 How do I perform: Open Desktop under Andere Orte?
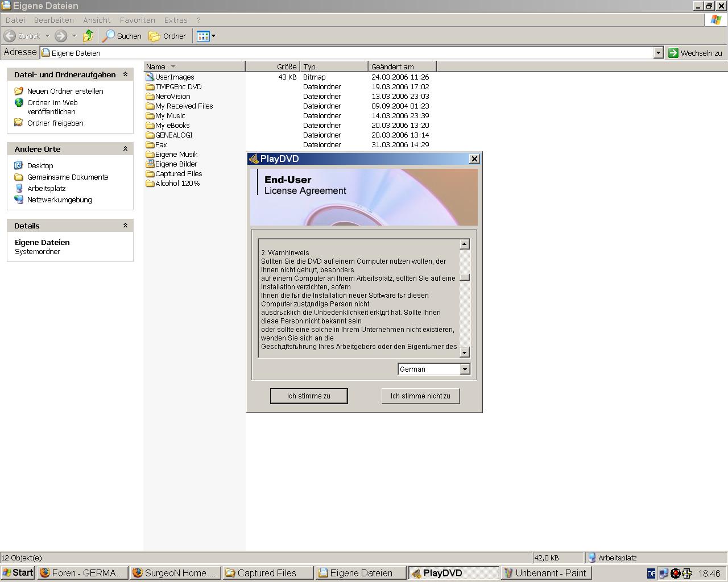click(x=40, y=165)
